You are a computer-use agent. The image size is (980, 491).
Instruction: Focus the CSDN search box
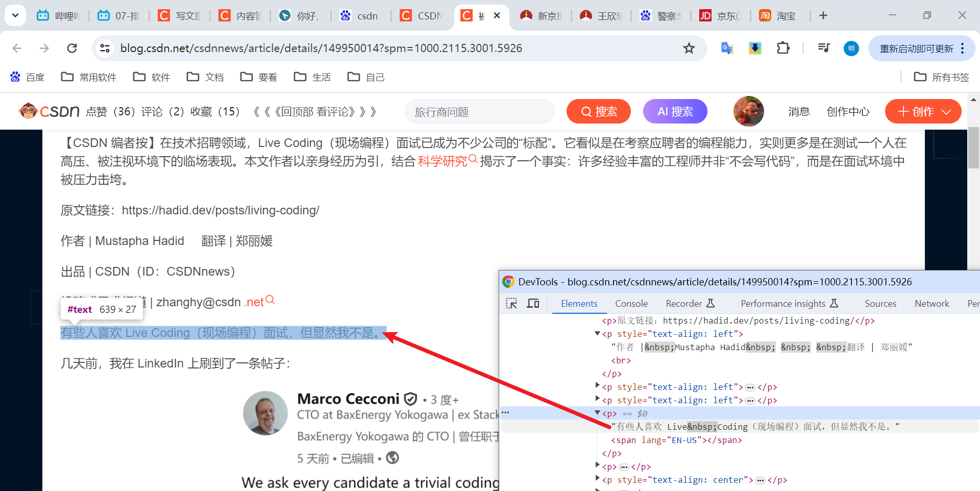tap(480, 111)
